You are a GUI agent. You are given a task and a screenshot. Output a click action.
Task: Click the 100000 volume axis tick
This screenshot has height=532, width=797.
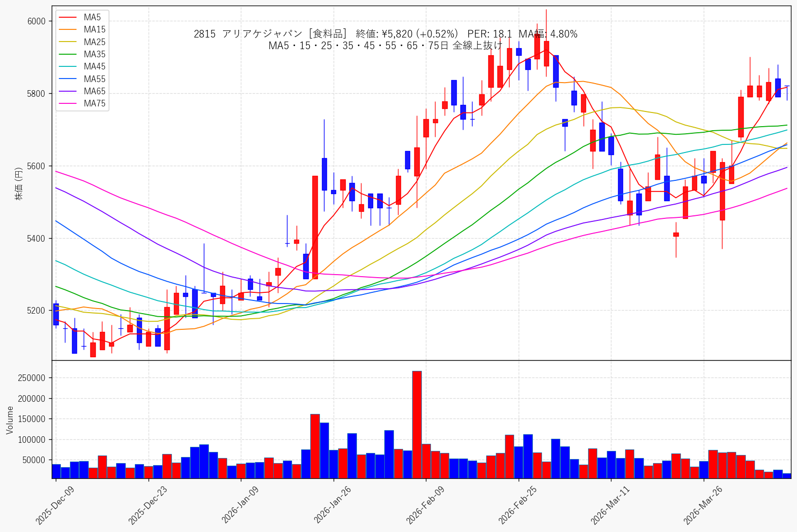[x=32, y=440]
